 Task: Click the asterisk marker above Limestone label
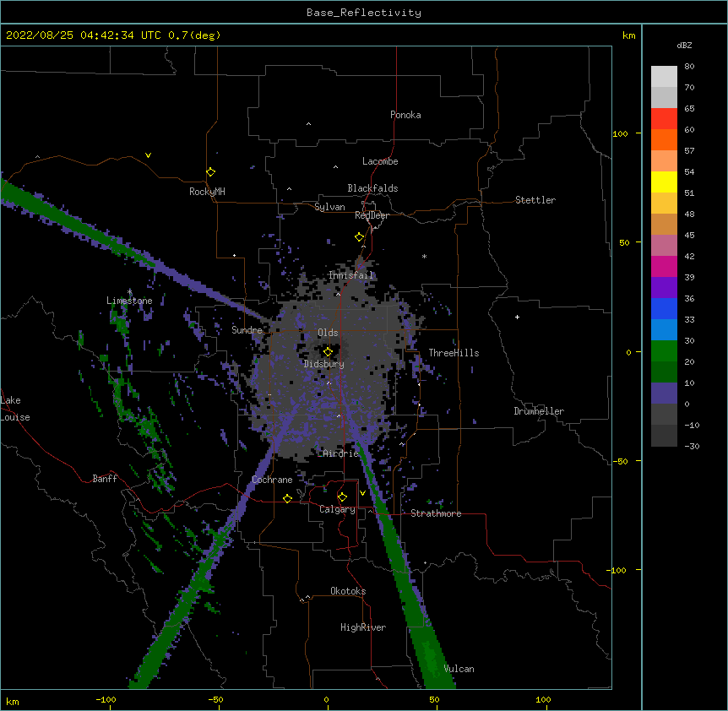coord(129,292)
